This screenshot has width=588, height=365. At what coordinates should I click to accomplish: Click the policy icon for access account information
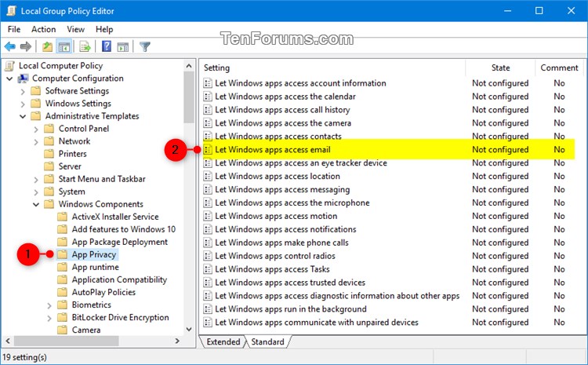point(208,83)
